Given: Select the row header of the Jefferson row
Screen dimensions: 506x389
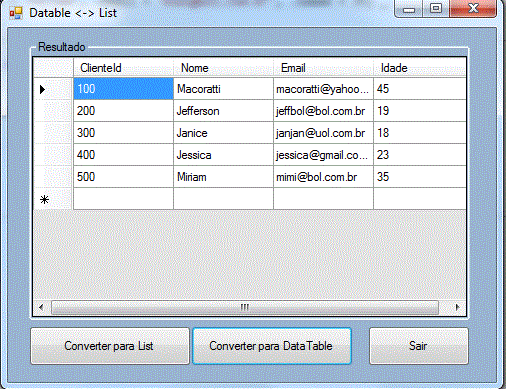Looking at the screenshot, I should 53,111.
